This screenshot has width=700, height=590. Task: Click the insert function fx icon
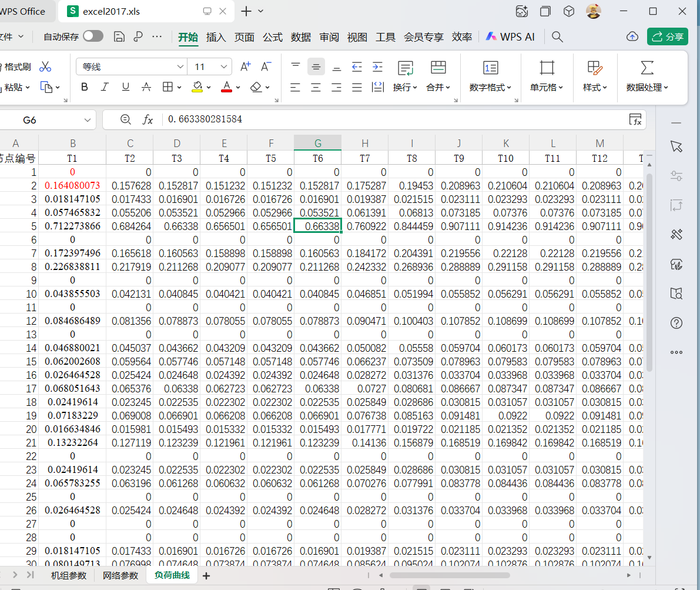[148, 119]
